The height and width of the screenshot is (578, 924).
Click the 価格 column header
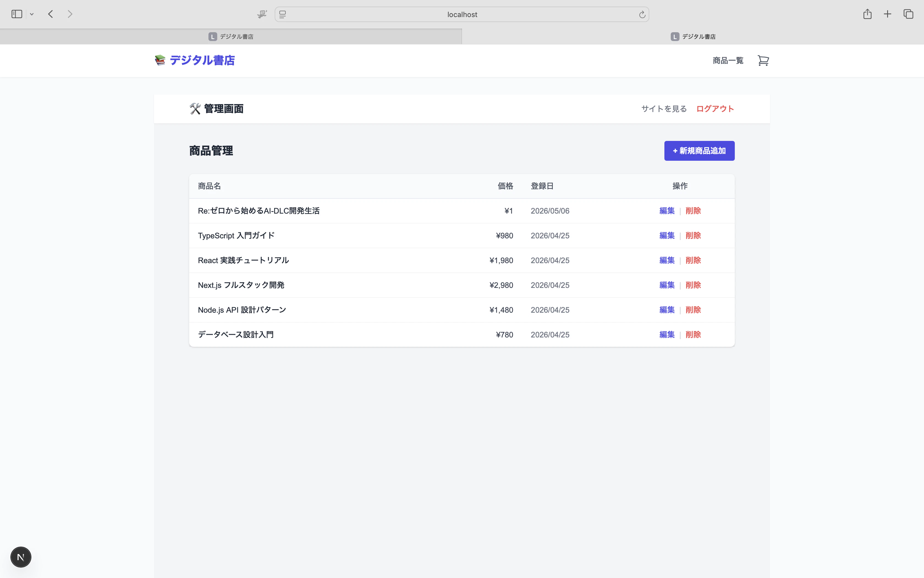[505, 186]
